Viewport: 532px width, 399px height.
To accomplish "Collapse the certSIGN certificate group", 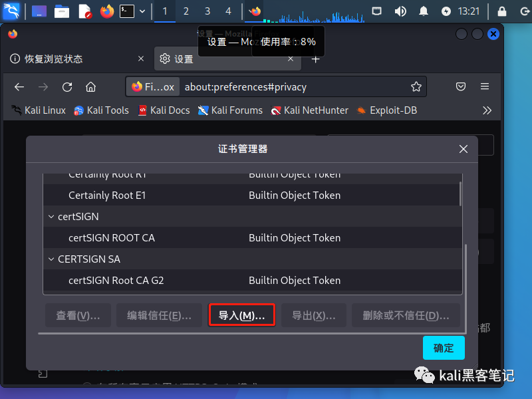I will [x=51, y=216].
